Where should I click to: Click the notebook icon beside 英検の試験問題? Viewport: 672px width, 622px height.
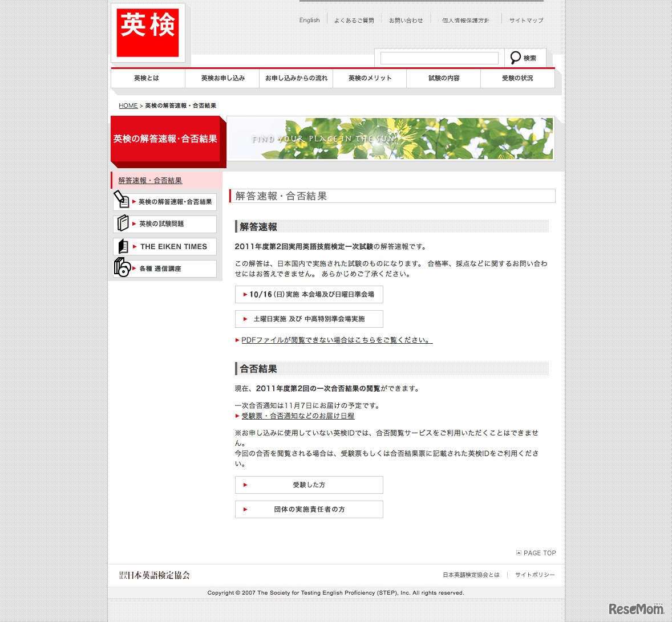coord(123,223)
